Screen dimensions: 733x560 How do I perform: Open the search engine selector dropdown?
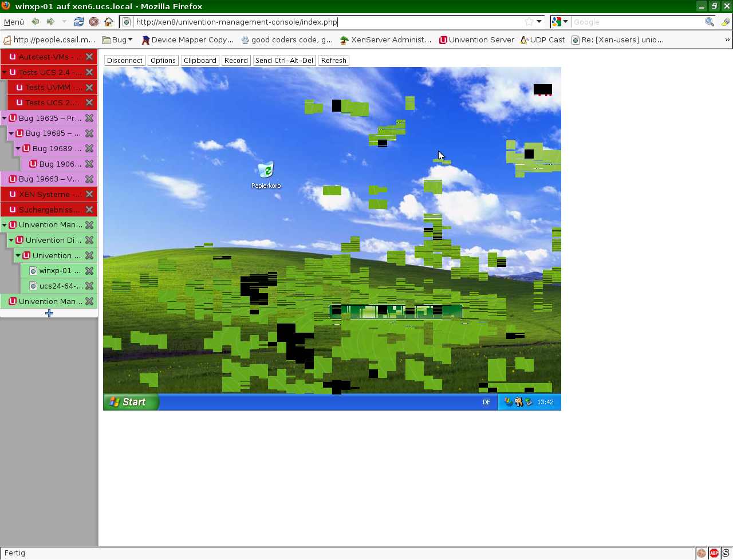[559, 22]
